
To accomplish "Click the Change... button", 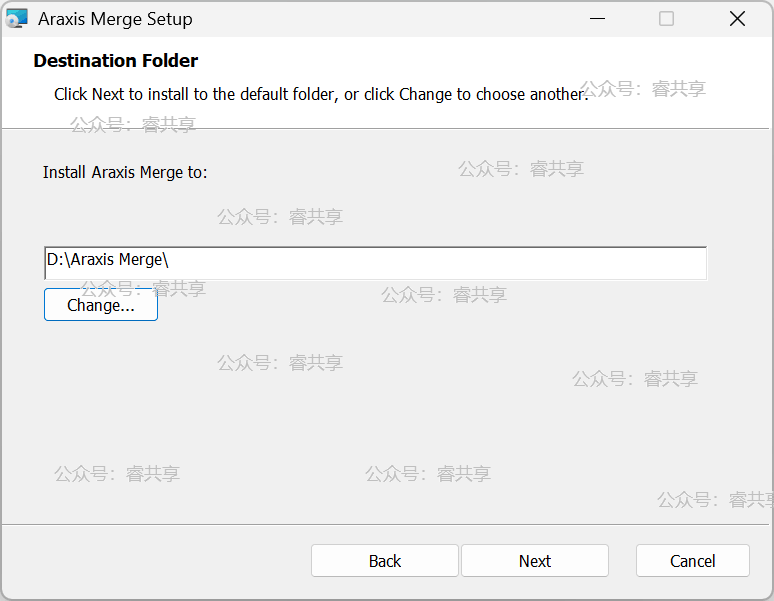I will coord(101,305).
